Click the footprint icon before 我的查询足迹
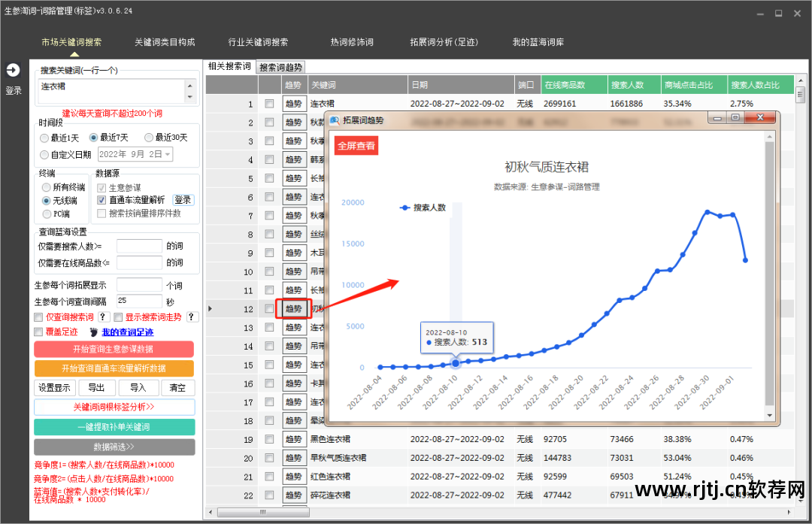Viewport: 812px width, 524px height. 94,332
